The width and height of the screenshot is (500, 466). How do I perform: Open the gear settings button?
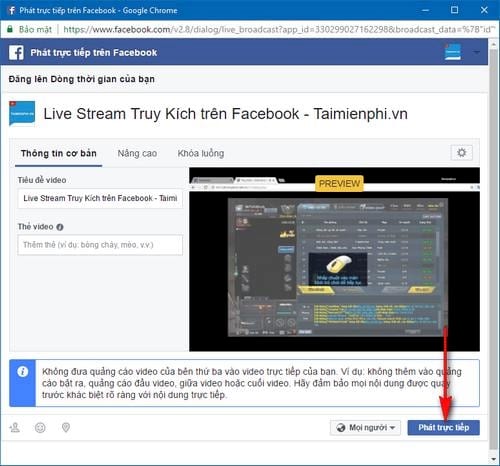462,153
